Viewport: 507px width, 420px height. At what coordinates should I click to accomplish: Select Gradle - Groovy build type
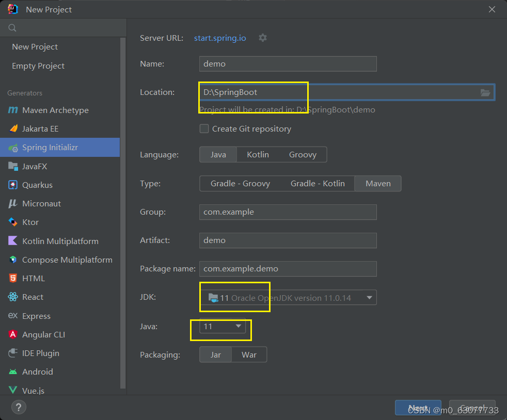point(240,184)
